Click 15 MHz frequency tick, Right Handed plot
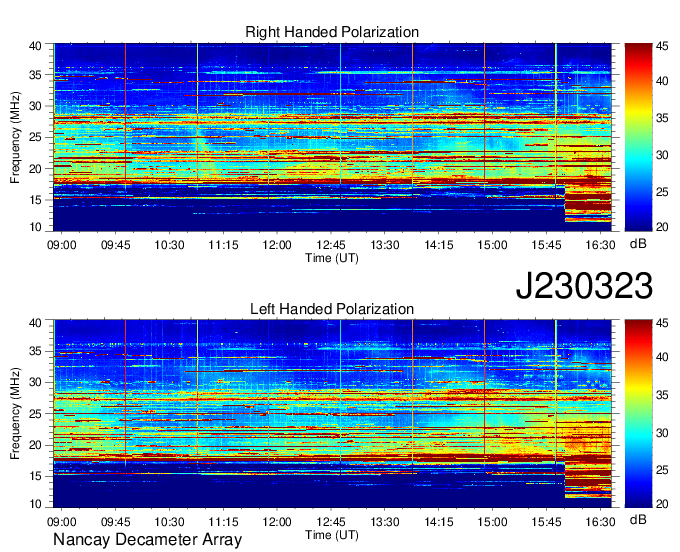 (x=35, y=200)
